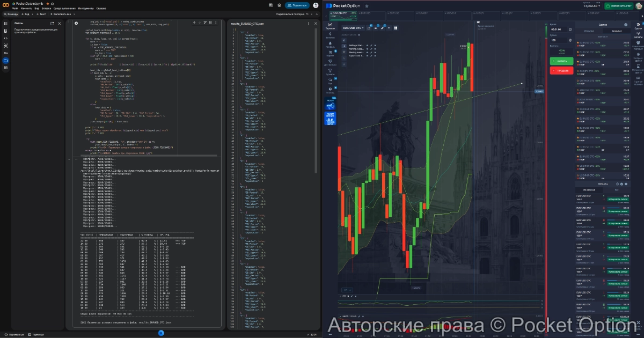Image resolution: width=644 pixels, height=338 pixels.
Task: Toggle the SuperTrend indicator visibility
Action: (367, 56)
